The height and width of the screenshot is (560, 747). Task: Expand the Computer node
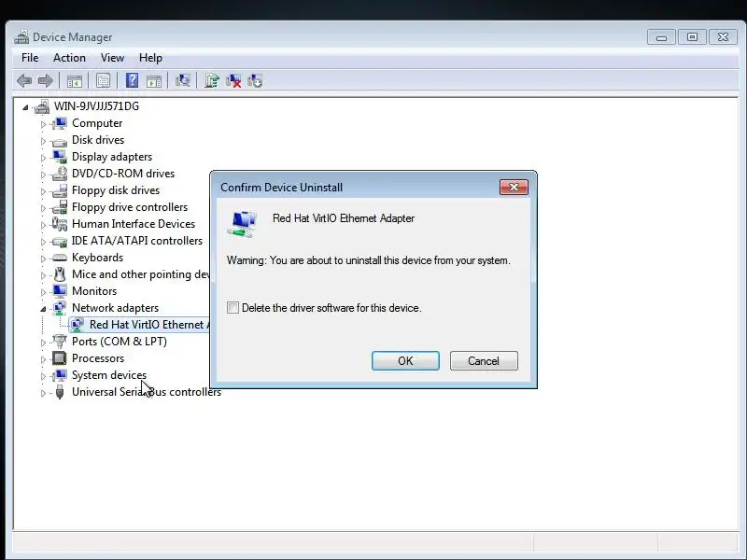(x=43, y=124)
